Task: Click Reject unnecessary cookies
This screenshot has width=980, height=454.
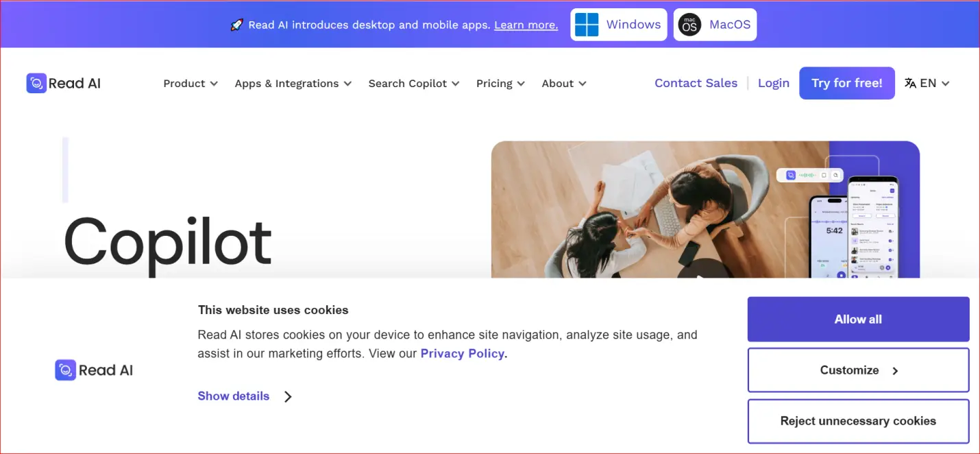Action: click(857, 421)
